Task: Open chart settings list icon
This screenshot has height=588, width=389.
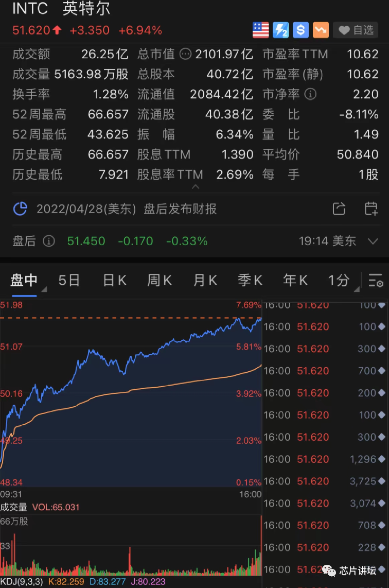Action: pyautogui.click(x=376, y=281)
